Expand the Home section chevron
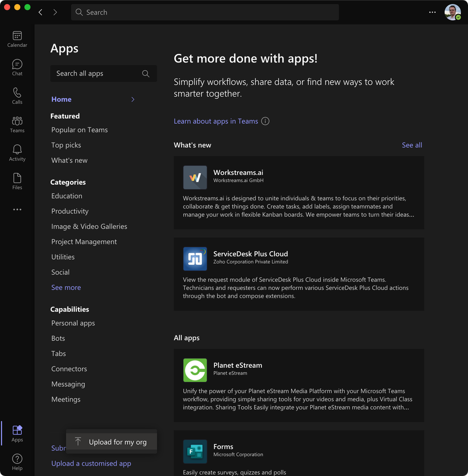The height and width of the screenshot is (476, 468). (x=132, y=99)
